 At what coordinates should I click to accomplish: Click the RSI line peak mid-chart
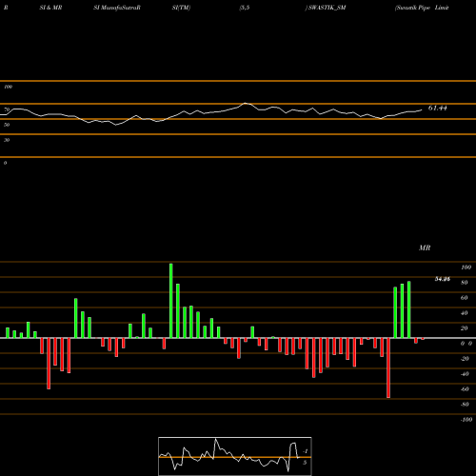(246, 104)
